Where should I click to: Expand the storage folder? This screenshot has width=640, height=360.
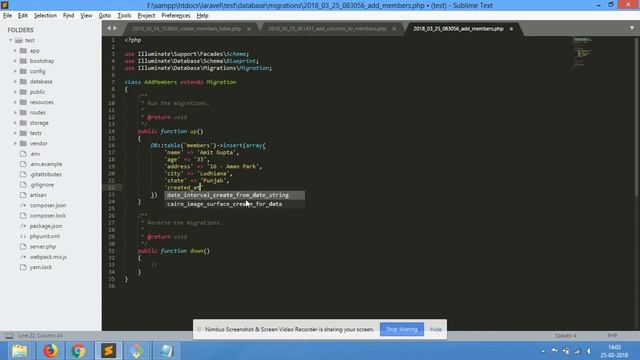[15, 123]
